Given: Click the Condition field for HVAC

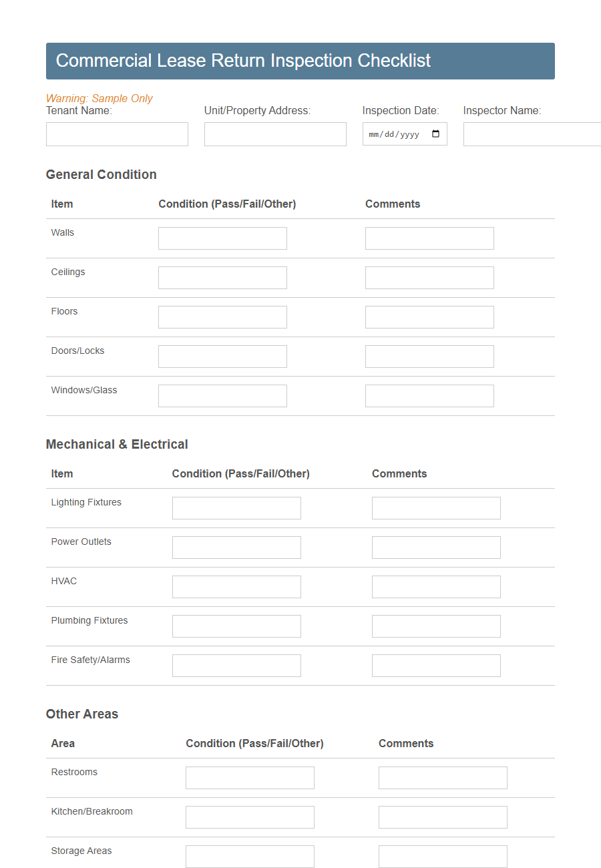Looking at the screenshot, I should [x=236, y=586].
